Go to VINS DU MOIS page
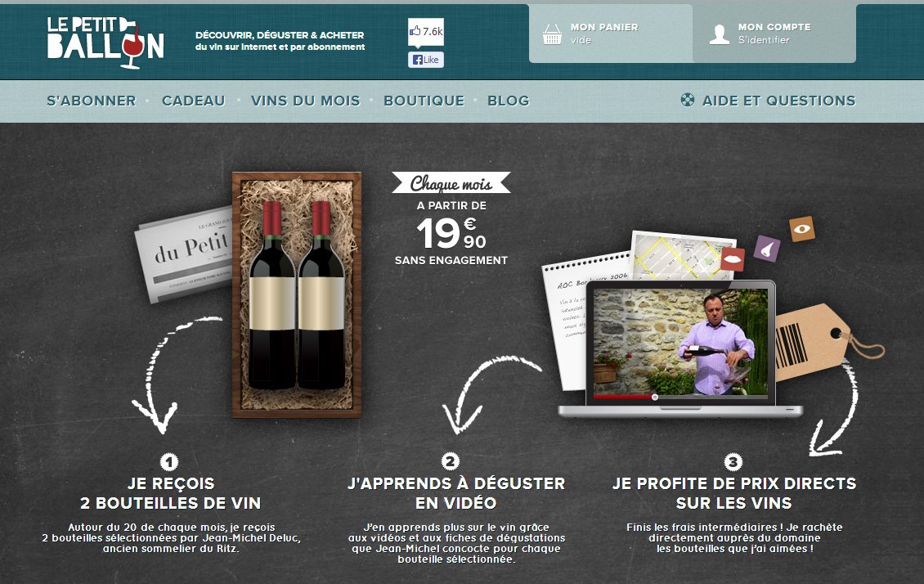Screen dimensions: 924x584 305,101
